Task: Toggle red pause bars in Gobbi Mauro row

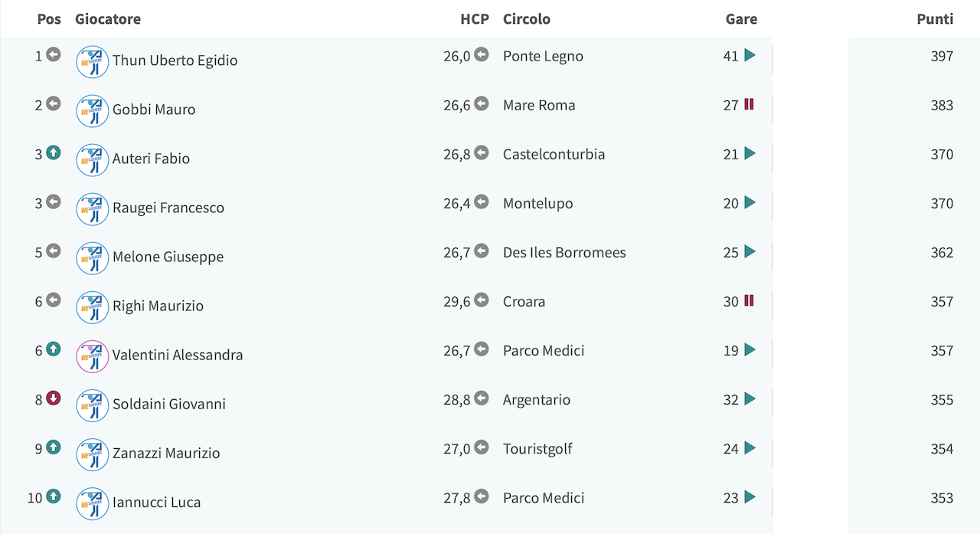Action: pyautogui.click(x=749, y=104)
